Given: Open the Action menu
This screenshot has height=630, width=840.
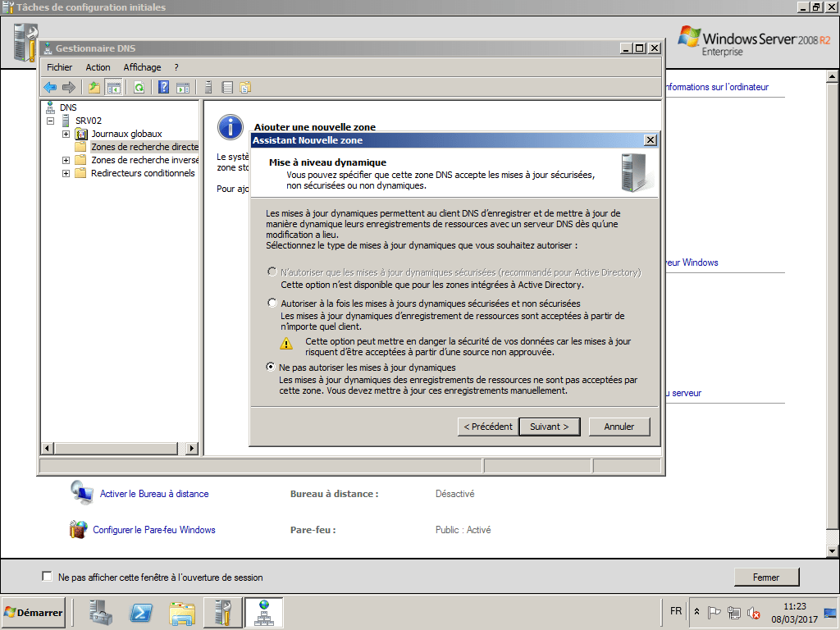Looking at the screenshot, I should [98, 66].
